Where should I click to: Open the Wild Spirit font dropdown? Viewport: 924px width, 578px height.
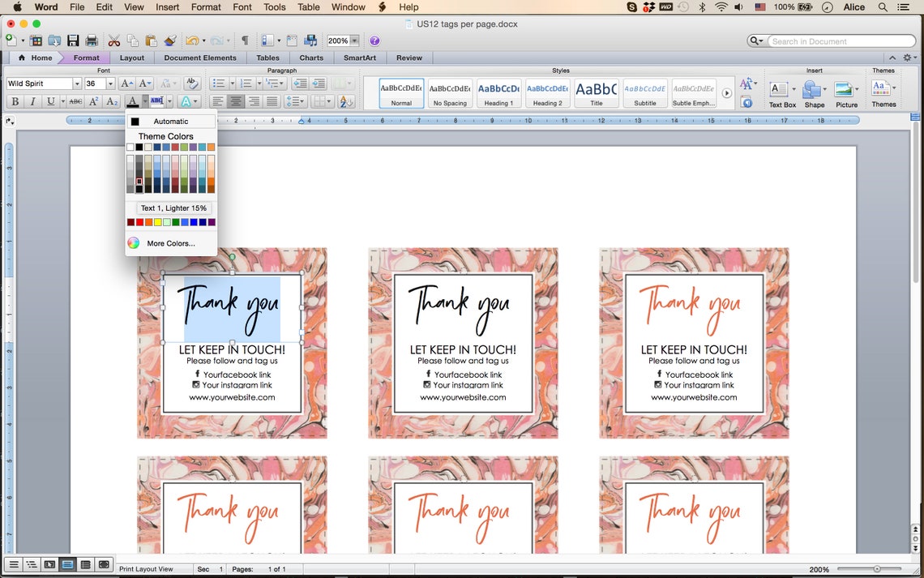coord(77,83)
